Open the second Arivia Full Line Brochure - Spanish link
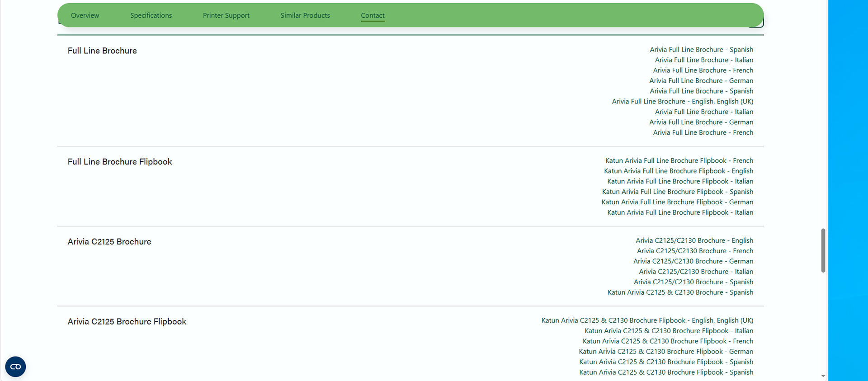The height and width of the screenshot is (381, 868). coord(702,91)
